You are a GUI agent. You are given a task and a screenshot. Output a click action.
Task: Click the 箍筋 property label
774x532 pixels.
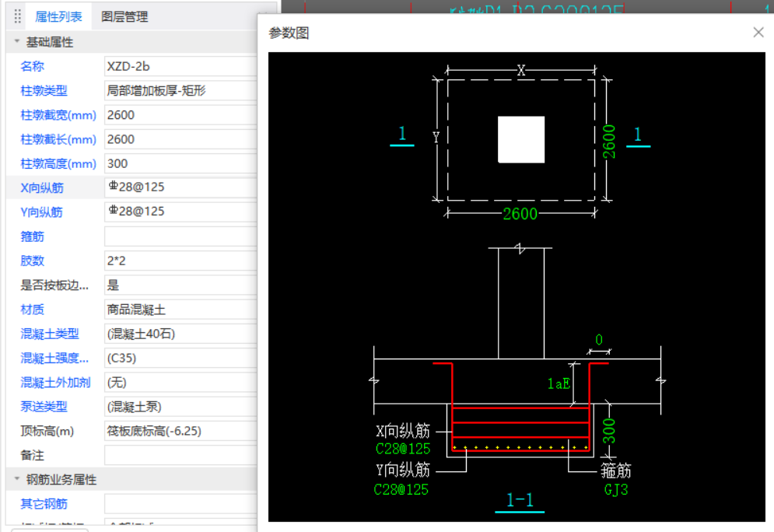(32, 236)
